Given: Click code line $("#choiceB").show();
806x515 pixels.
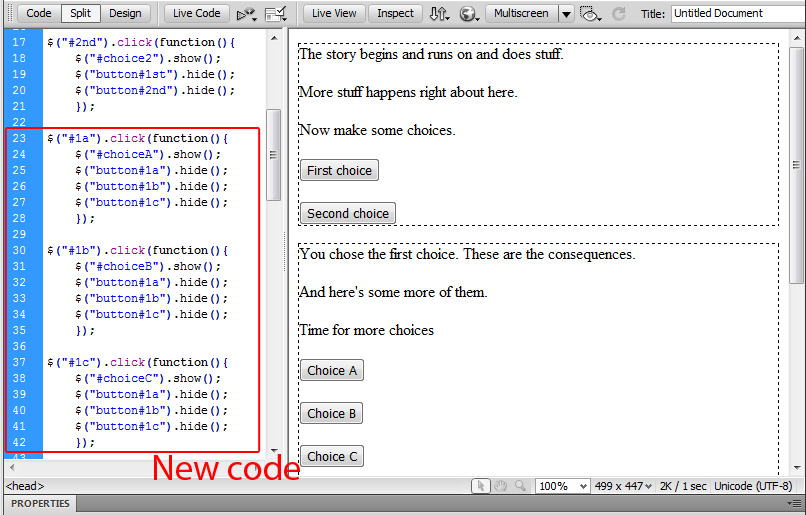Looking at the screenshot, I should point(148,266).
